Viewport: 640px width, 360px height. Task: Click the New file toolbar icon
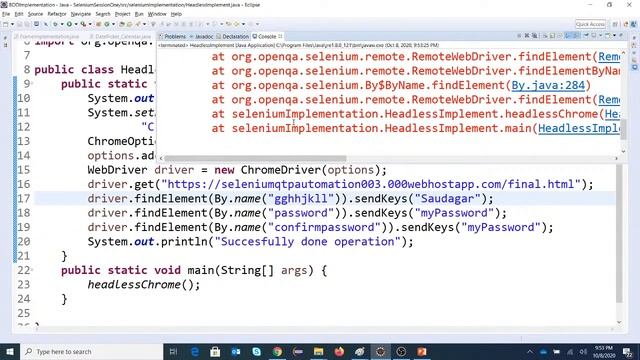[x=5, y=24]
